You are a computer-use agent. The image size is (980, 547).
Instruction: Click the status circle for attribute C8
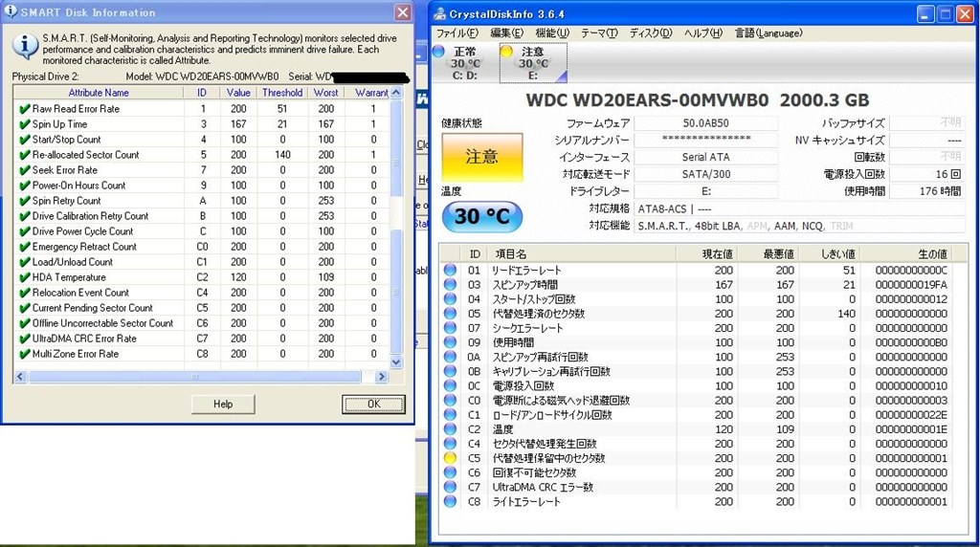coord(450,501)
